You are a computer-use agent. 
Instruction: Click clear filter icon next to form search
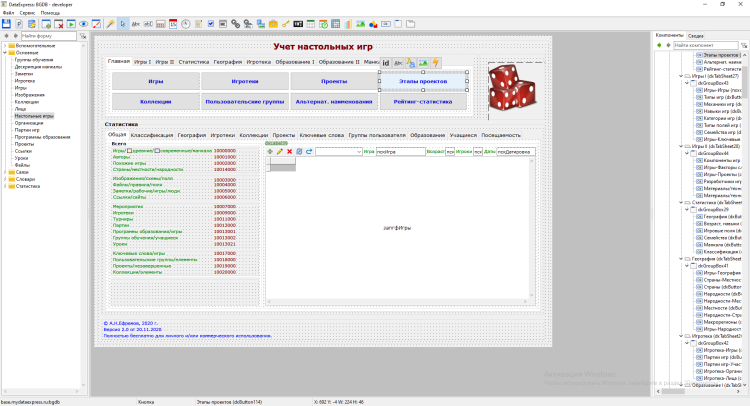83,36
